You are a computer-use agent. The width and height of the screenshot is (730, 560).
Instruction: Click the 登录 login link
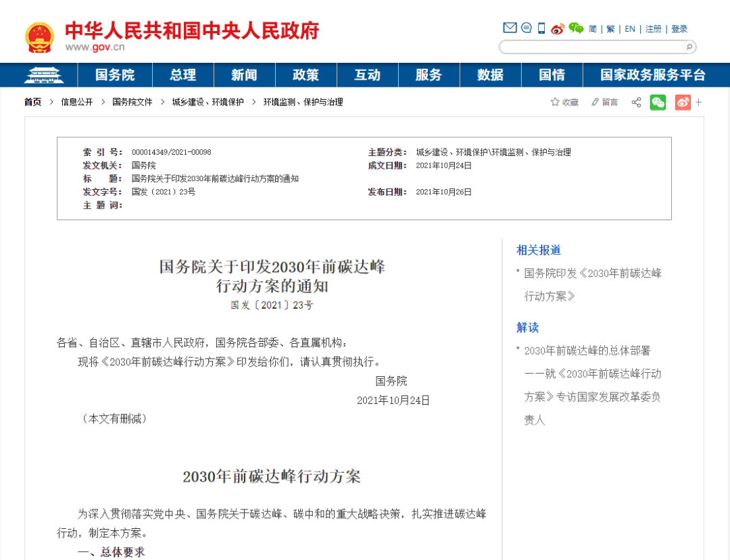pyautogui.click(x=679, y=28)
